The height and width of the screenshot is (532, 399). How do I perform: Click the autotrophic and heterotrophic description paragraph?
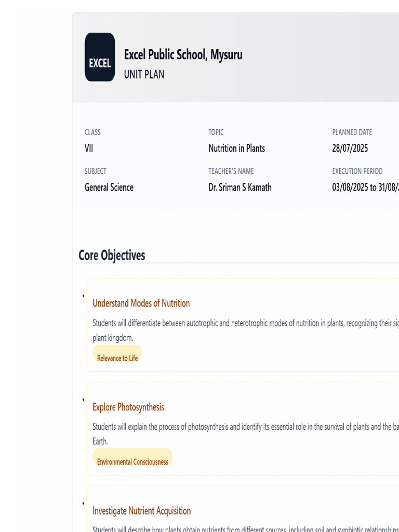[244, 323]
